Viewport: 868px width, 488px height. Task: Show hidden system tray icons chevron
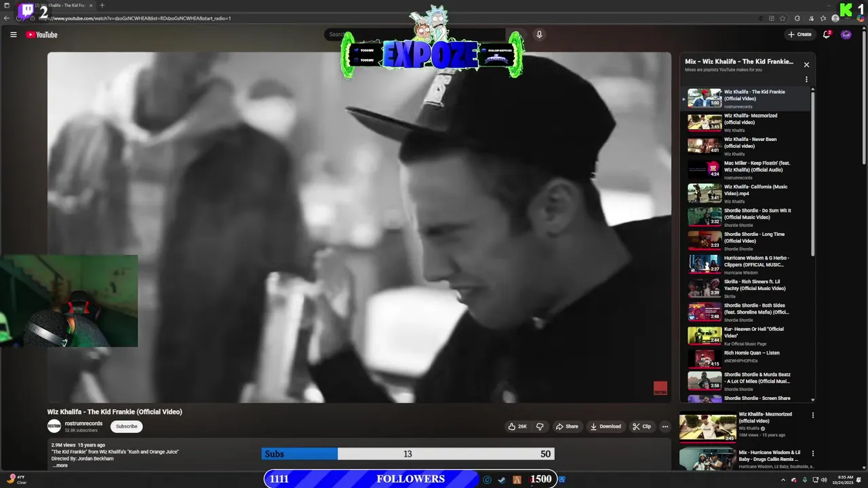(x=783, y=480)
